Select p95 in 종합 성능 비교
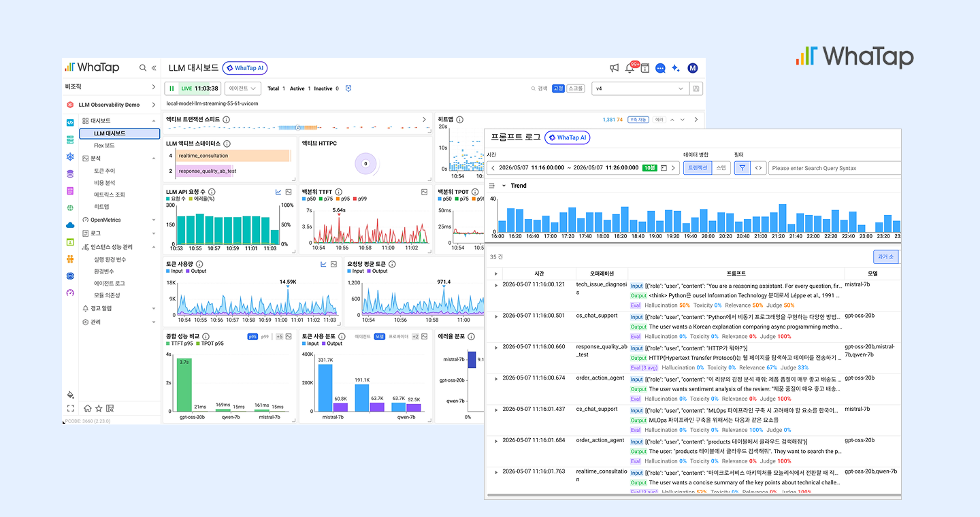This screenshot has height=517, width=980. point(252,336)
